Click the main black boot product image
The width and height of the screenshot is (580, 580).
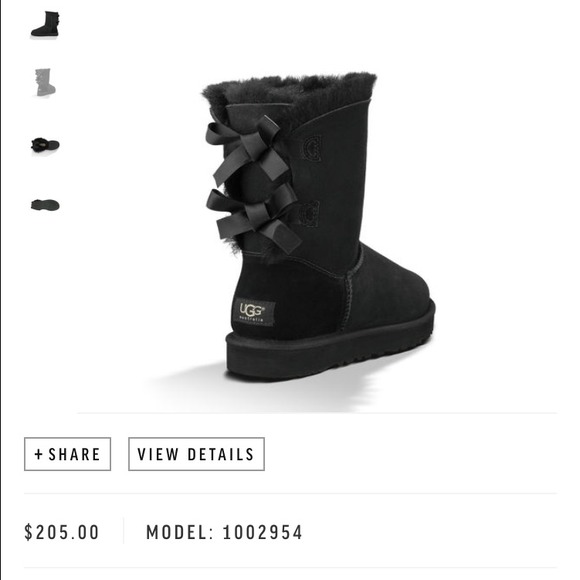318,226
